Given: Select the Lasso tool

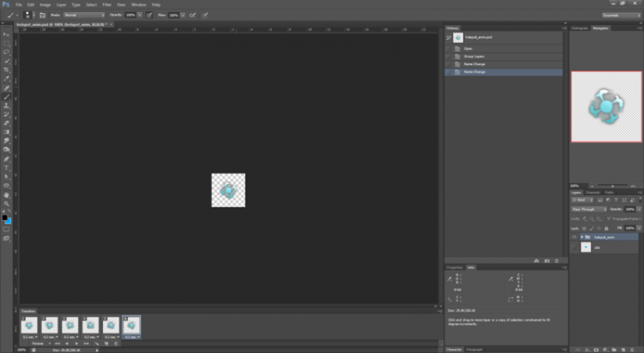Looking at the screenshot, I should click(x=6, y=52).
